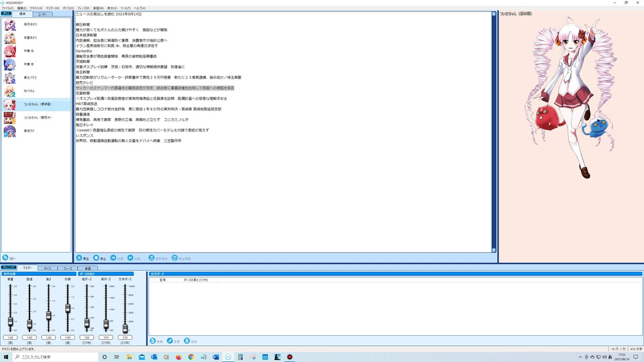Click the 音声保存 save audio icon
The height and width of the screenshot is (362, 644).
pyautogui.click(x=152, y=257)
